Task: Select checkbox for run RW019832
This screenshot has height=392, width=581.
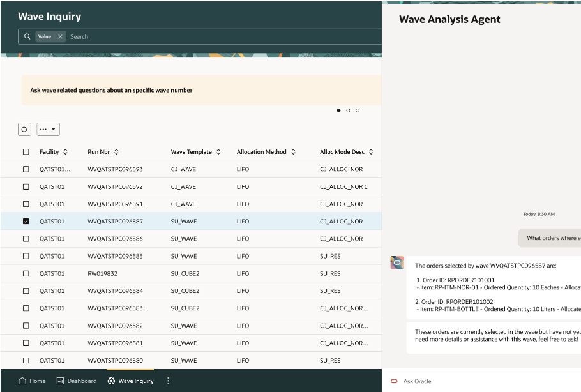Action: pos(26,273)
